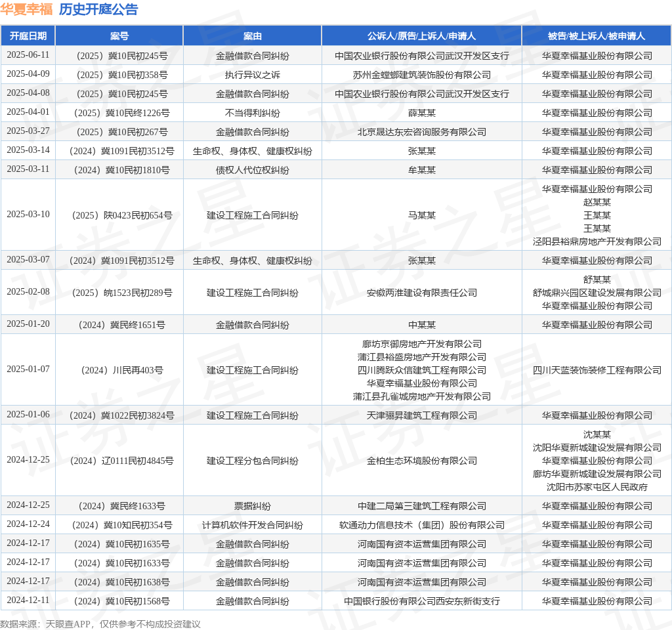672x630 pixels.
Task: Click plaintiff 蒲江县裕盛房地产开发有限公司
Action: (x=422, y=357)
